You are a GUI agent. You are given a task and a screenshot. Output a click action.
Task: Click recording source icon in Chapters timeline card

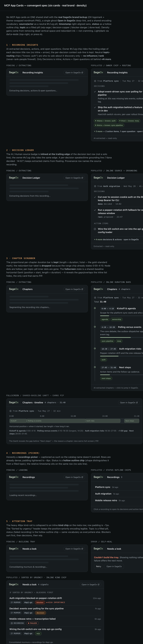point(11,411)
